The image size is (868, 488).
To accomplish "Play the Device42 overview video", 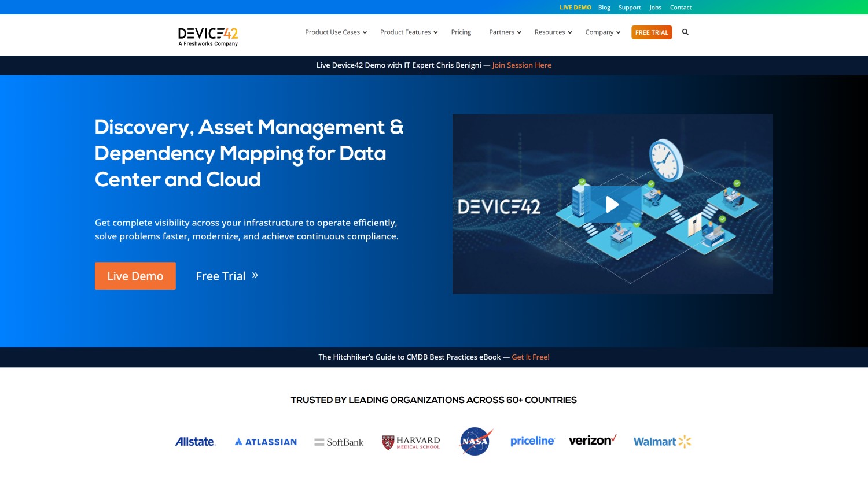I will click(612, 204).
